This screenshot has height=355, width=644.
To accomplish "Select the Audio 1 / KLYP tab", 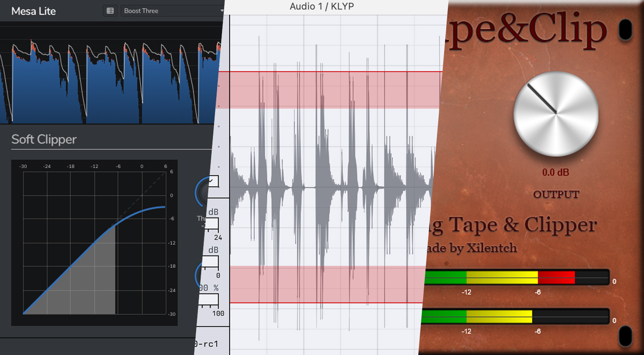I will pos(322,6).
